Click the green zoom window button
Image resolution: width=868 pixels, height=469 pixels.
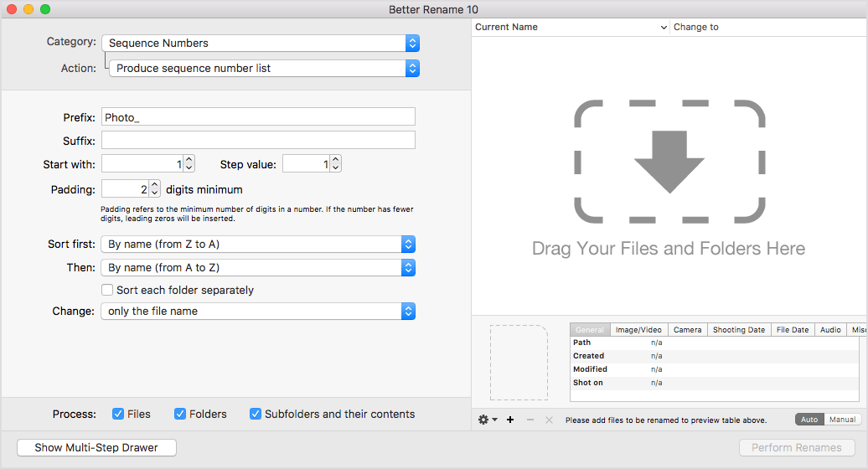(x=45, y=9)
